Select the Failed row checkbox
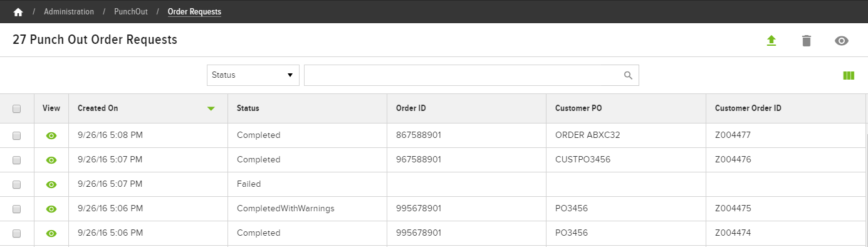Screen dimensions: 868x247 17,184
